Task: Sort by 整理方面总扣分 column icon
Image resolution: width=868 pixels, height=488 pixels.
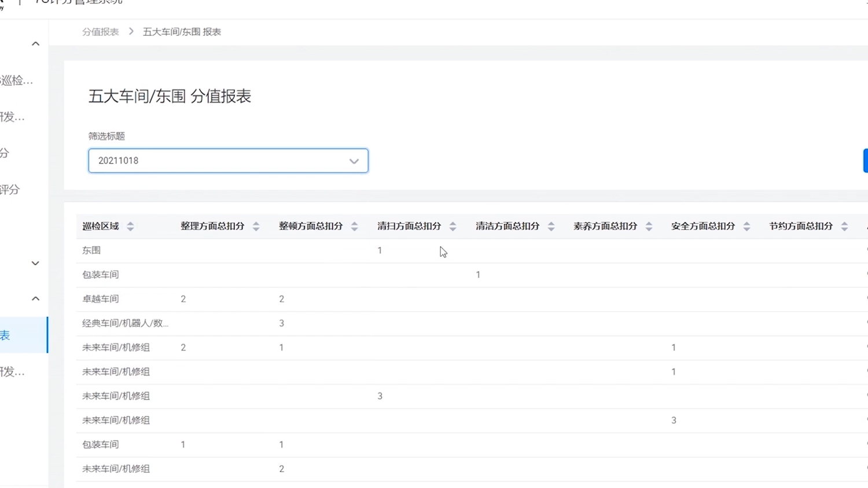Action: coord(256,226)
